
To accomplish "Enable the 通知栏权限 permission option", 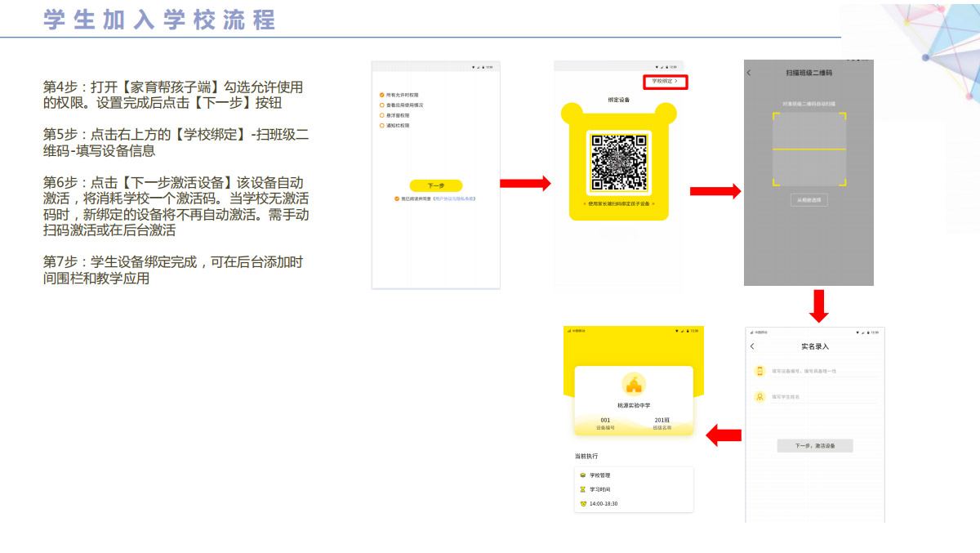I will point(381,126).
